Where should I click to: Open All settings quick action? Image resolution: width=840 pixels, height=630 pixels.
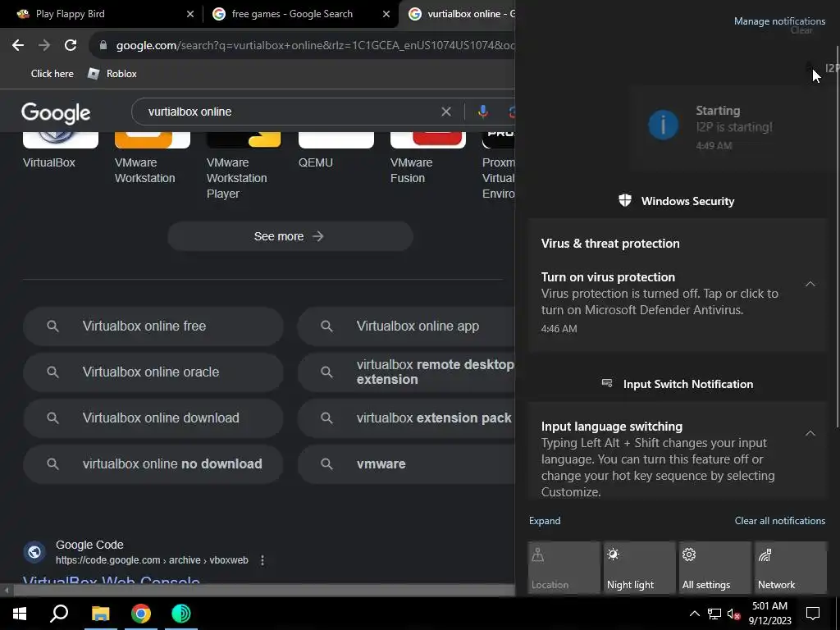pyautogui.click(x=715, y=568)
